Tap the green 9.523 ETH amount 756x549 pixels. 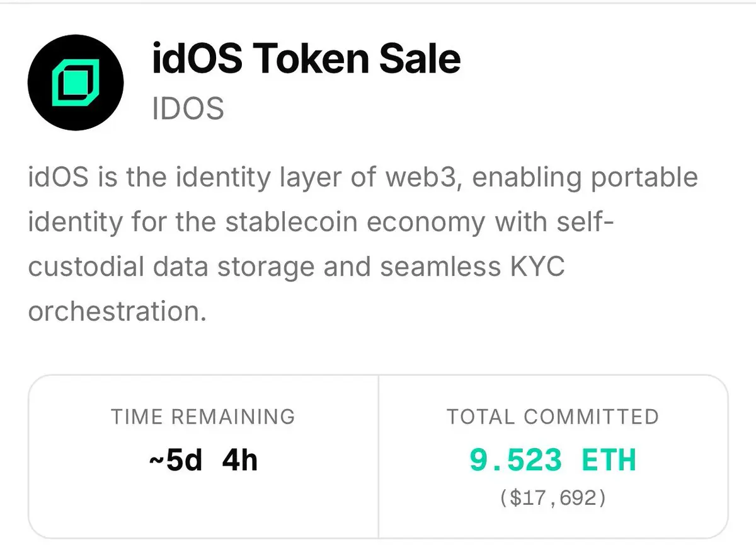click(553, 460)
